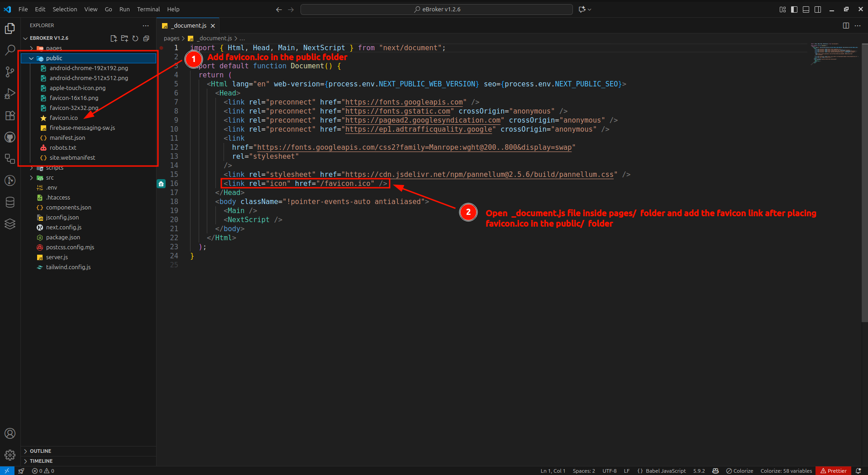
Task: Expand the OUTLINE section
Action: [40, 451]
